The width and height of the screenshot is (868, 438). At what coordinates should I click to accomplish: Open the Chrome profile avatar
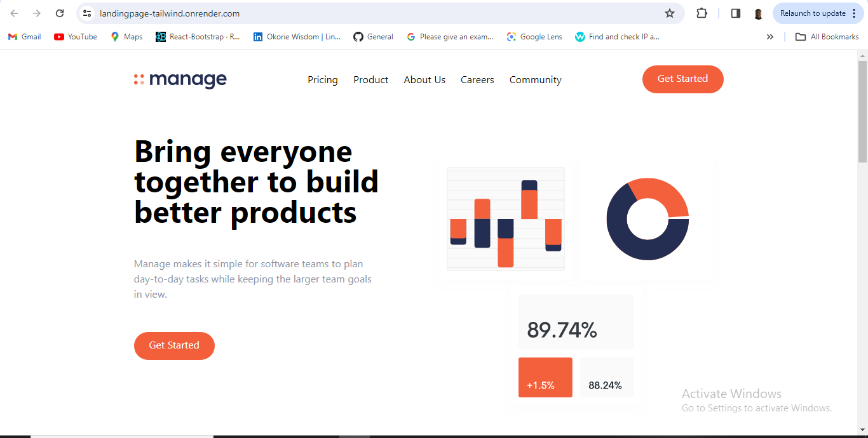(758, 13)
